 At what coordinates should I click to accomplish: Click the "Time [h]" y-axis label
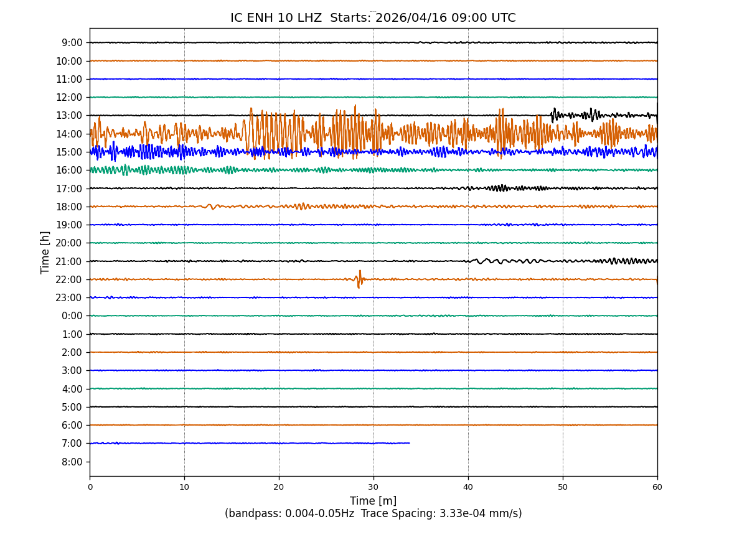tap(45, 252)
